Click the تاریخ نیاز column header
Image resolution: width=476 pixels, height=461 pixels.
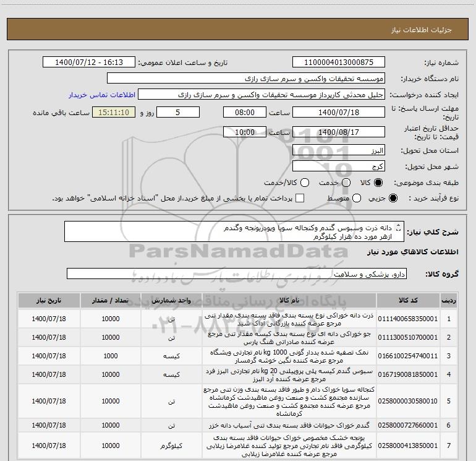point(49,301)
